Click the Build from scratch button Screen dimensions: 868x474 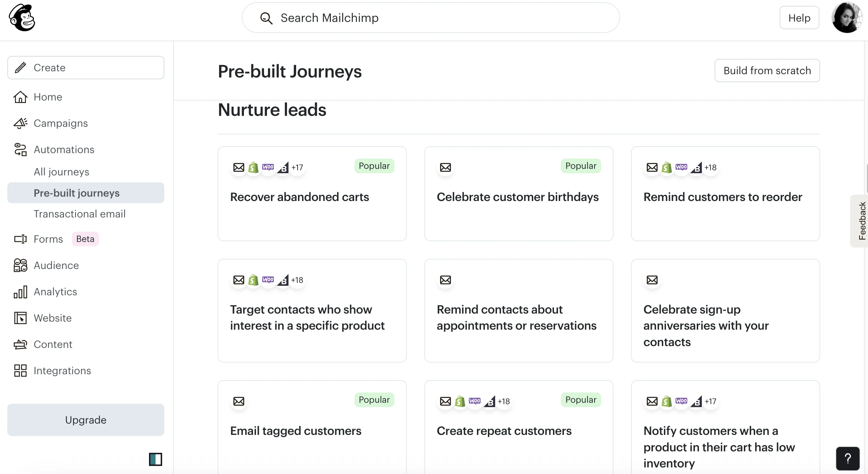coord(767,71)
